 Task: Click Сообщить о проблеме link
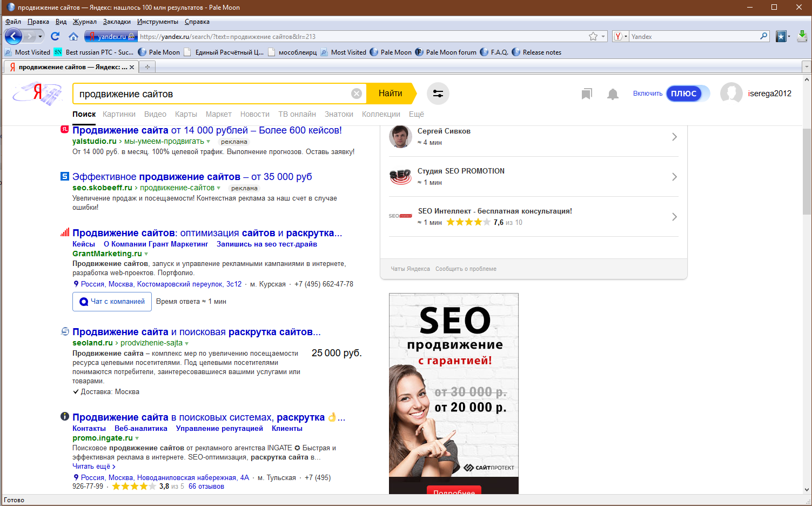click(466, 269)
